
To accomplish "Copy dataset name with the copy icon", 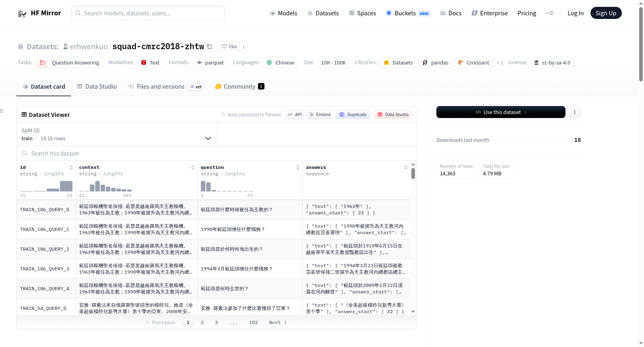I will [x=209, y=46].
